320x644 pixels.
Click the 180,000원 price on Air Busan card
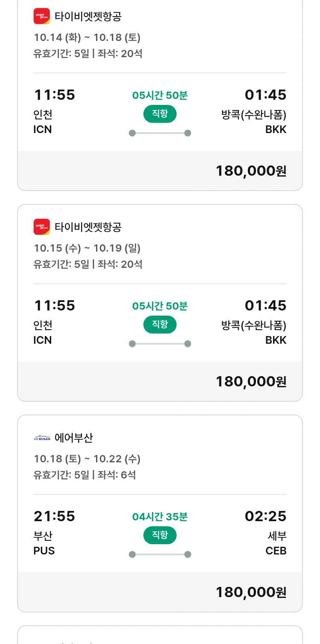click(x=251, y=592)
